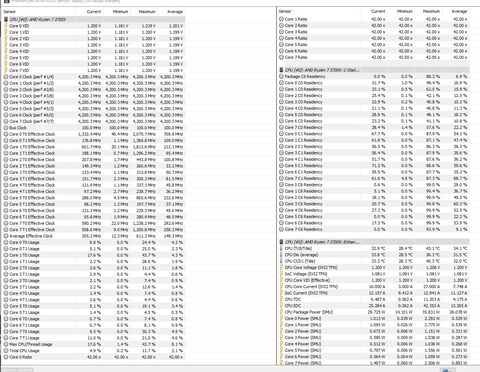
Task: Select the Core 5 C1 Residency row
Action: [374, 166]
